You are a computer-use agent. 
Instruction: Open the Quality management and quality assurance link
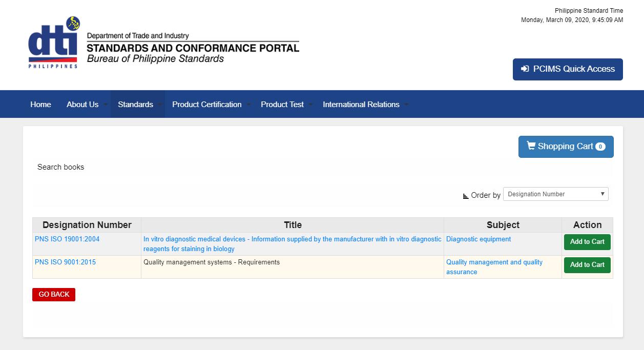pos(494,267)
